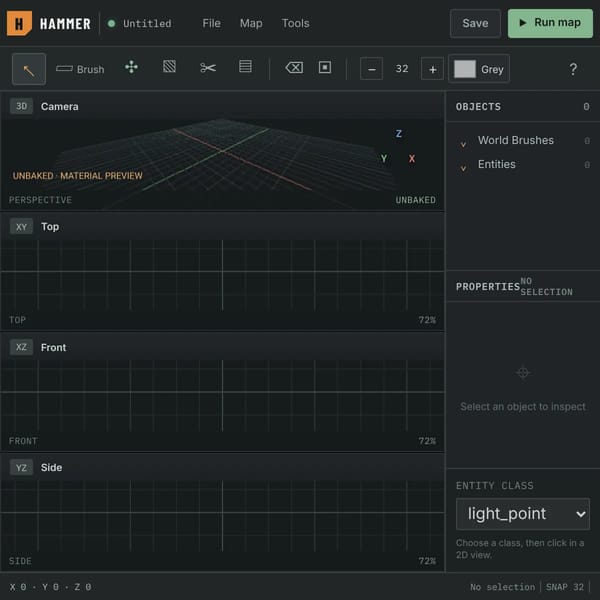Image resolution: width=600 pixels, height=600 pixels.
Task: Click the OBJECTS panel header
Action: pyautogui.click(x=478, y=106)
